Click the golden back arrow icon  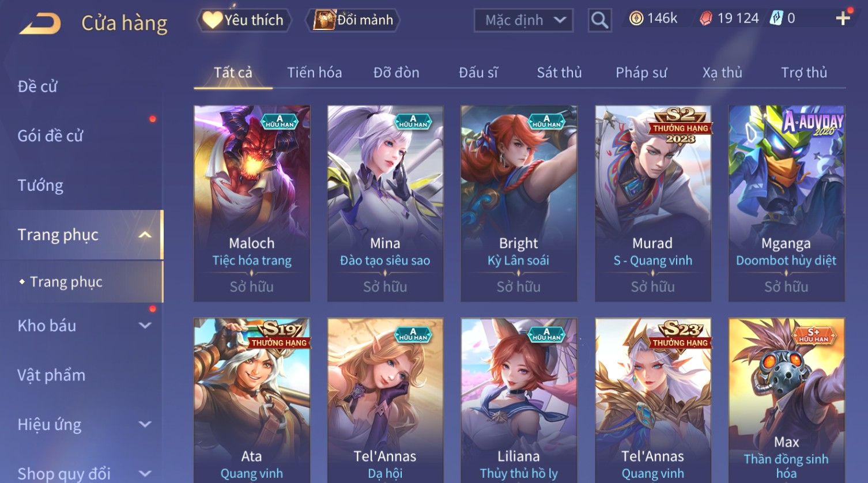[40, 24]
